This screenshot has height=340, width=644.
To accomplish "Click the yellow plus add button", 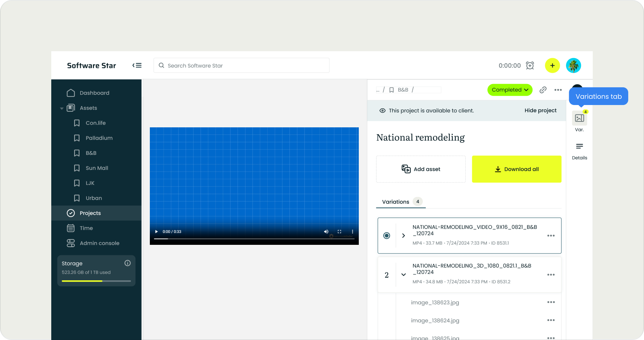I will [552, 65].
